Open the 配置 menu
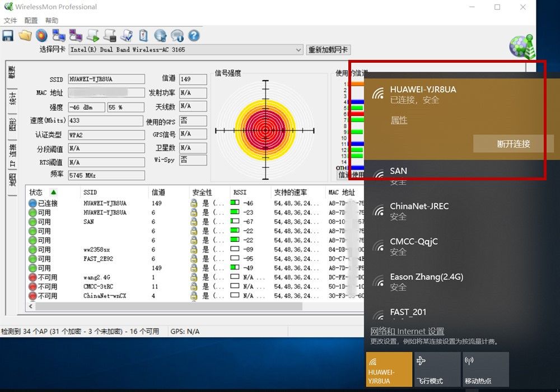Screen dimensions: 560x392 (31, 20)
